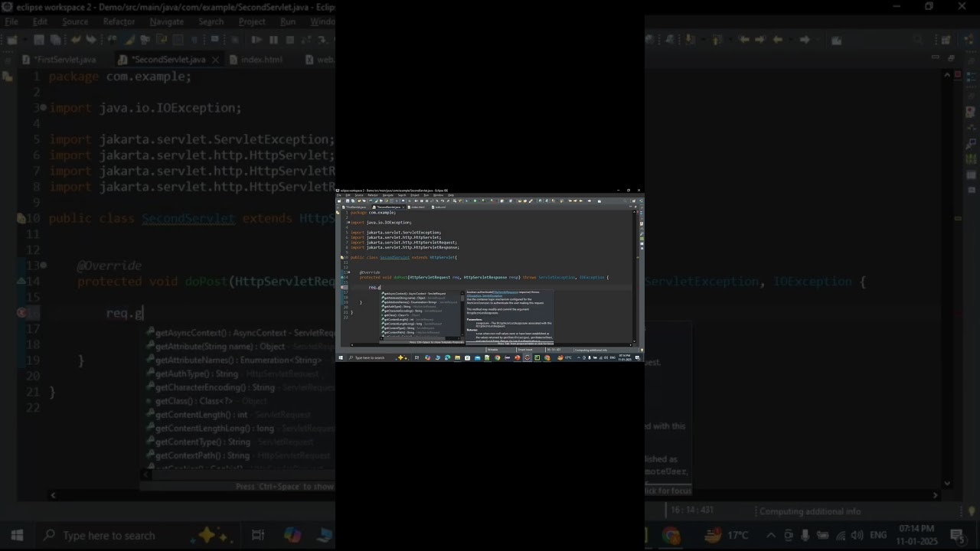Choose getCharacterEncoding() proposal in enlarged background

tap(240, 388)
